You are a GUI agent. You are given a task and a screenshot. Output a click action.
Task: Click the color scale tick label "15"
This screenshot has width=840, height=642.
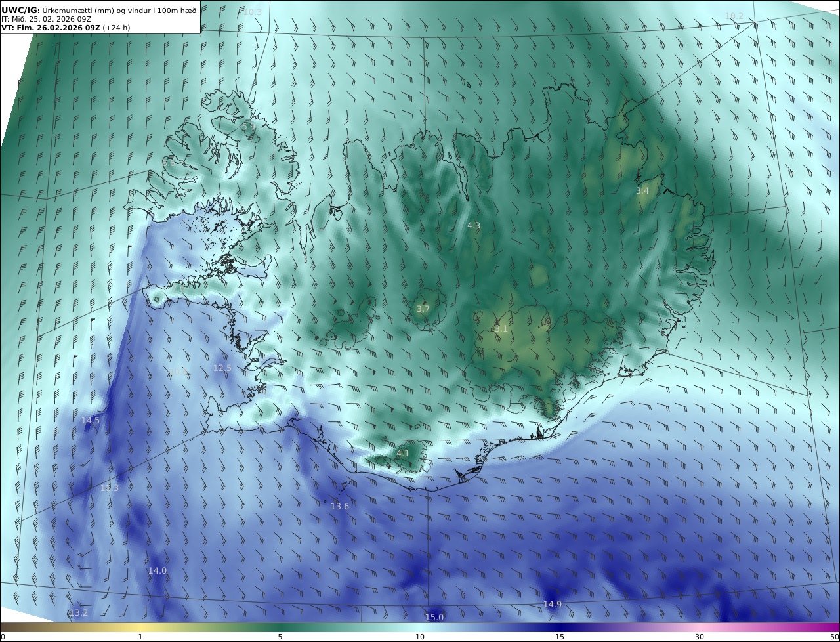pos(560,637)
